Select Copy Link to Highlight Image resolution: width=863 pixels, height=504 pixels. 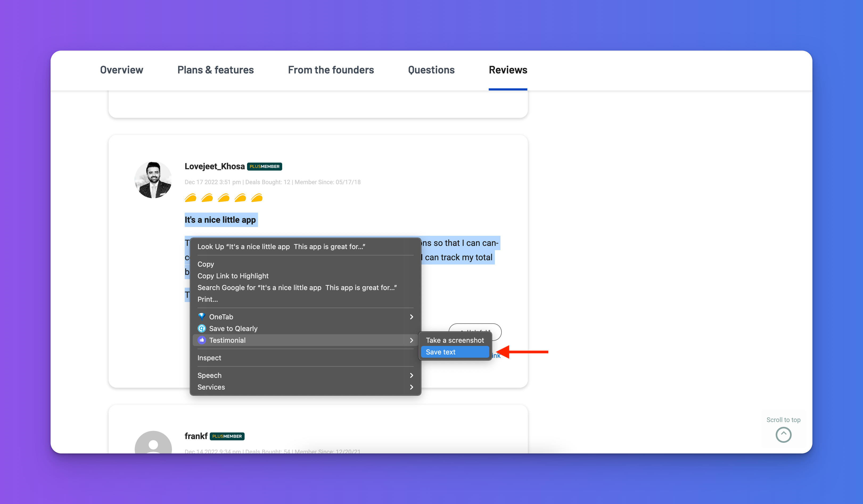[x=305, y=276]
